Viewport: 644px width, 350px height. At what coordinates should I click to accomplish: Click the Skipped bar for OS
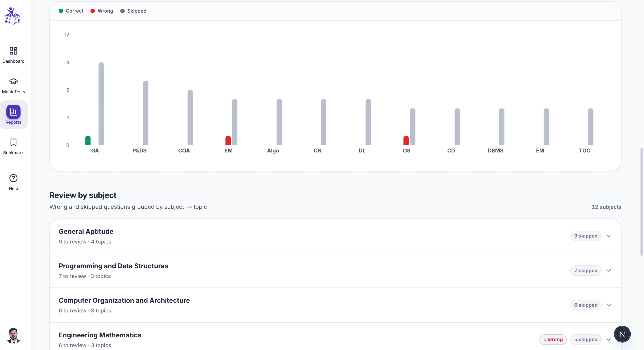click(x=412, y=127)
